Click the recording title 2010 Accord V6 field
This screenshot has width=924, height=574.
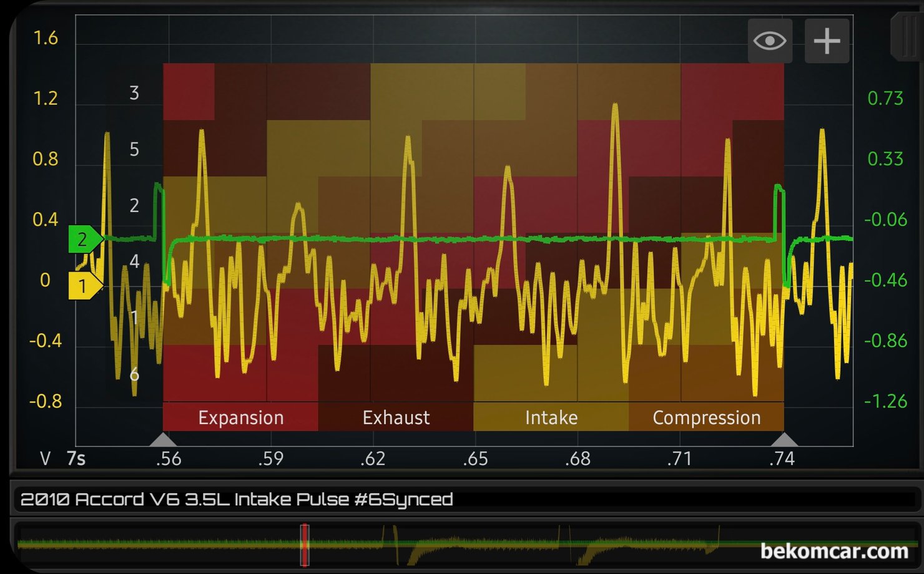(237, 499)
